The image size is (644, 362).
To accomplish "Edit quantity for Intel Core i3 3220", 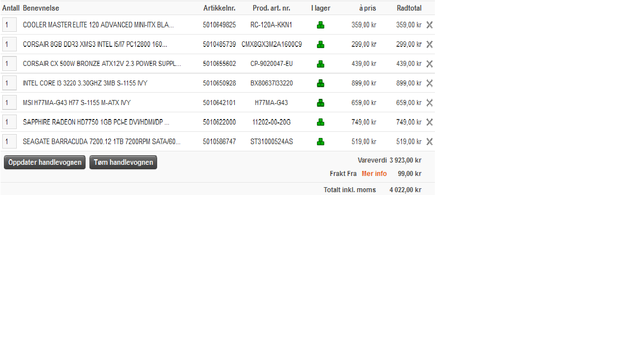I will click(x=10, y=83).
